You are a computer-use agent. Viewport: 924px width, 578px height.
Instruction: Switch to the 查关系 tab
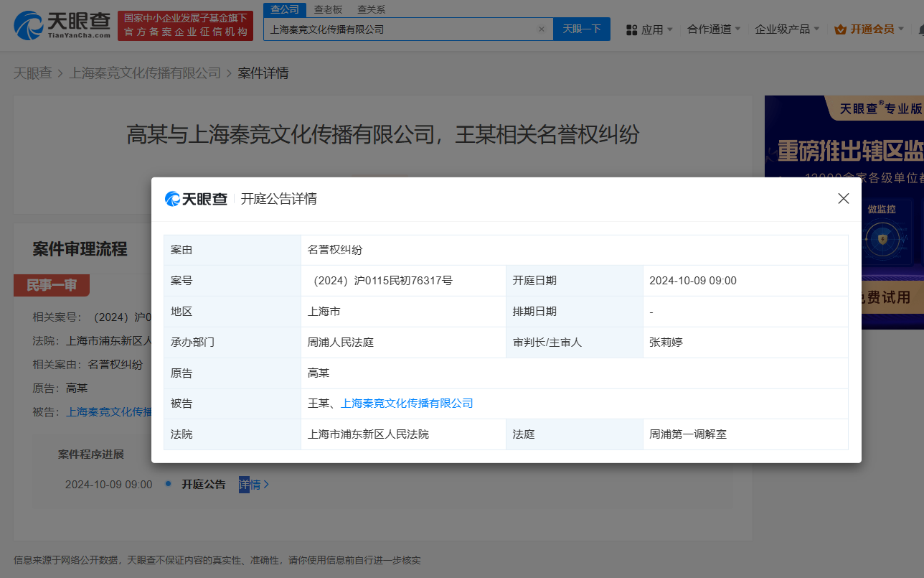(x=370, y=9)
